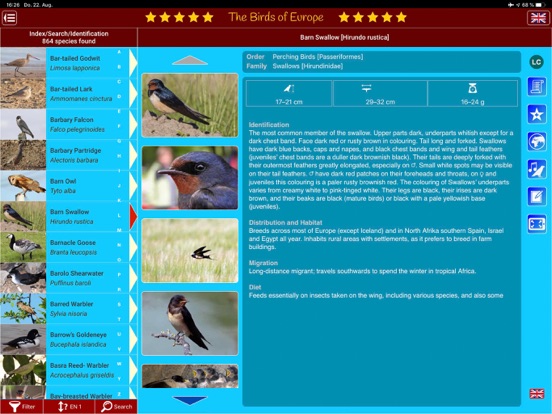552x414 pixels.
Task: Open swallow perched on twig photo
Action: [190, 323]
